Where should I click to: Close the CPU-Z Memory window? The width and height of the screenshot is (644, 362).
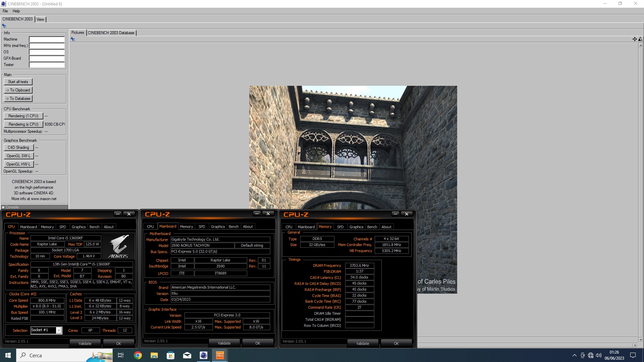click(407, 214)
